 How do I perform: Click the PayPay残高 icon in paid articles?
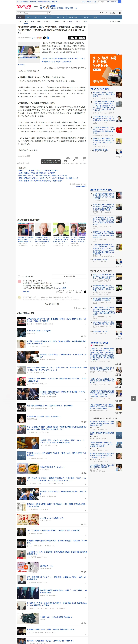click(x=91, y=345)
